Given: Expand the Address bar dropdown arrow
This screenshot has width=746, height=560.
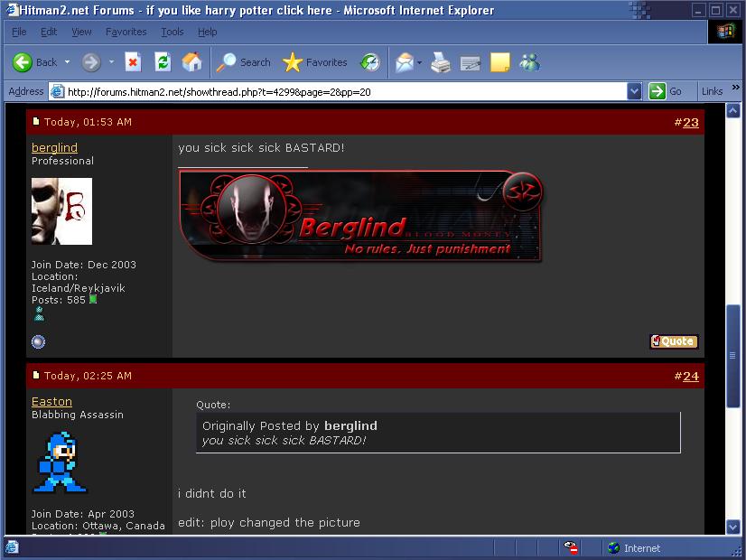Looking at the screenshot, I should pos(634,91).
